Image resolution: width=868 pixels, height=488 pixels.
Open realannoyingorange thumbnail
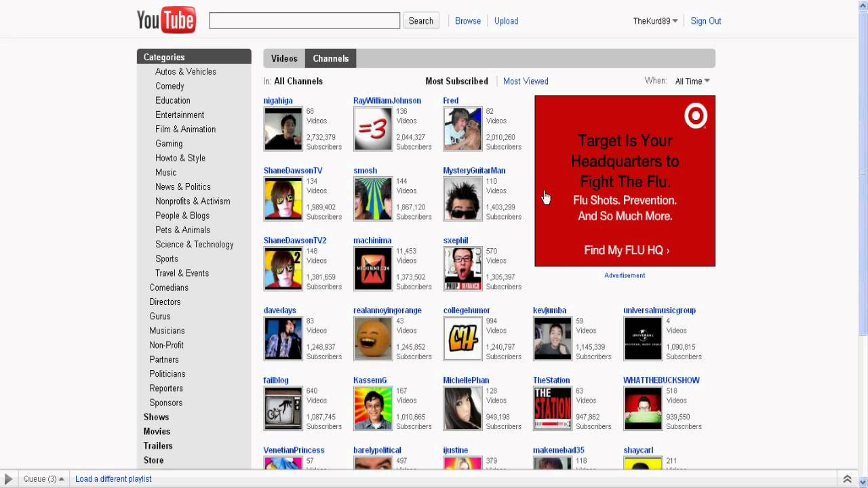pos(373,338)
